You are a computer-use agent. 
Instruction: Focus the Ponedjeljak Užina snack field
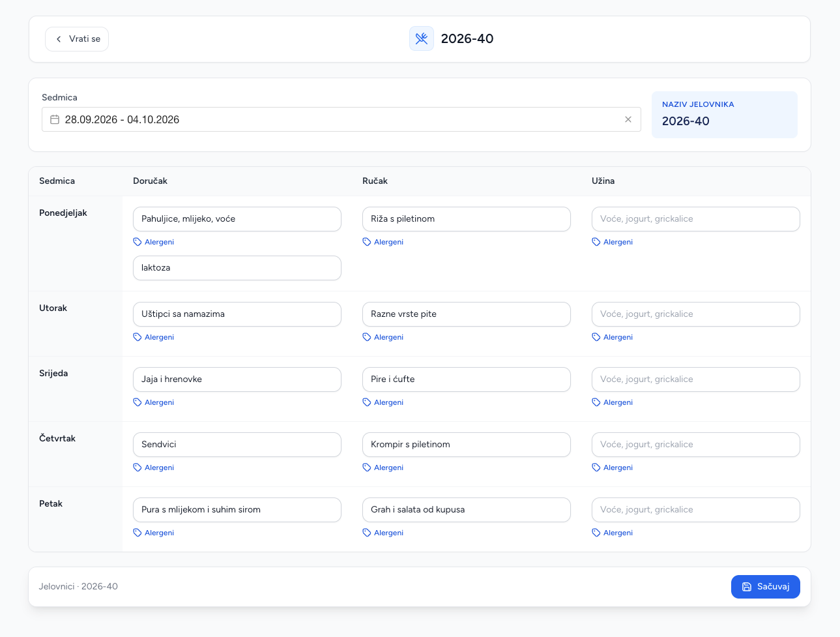pyautogui.click(x=696, y=219)
